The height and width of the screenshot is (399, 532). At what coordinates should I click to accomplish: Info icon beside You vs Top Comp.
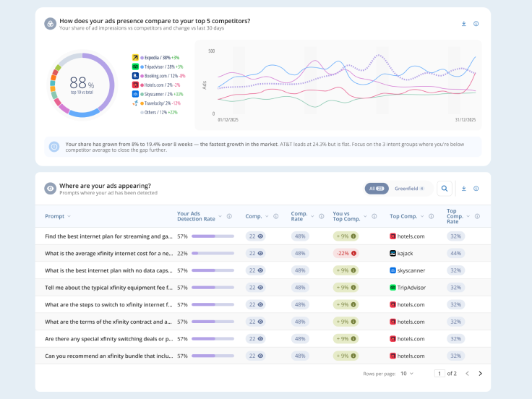coord(374,216)
